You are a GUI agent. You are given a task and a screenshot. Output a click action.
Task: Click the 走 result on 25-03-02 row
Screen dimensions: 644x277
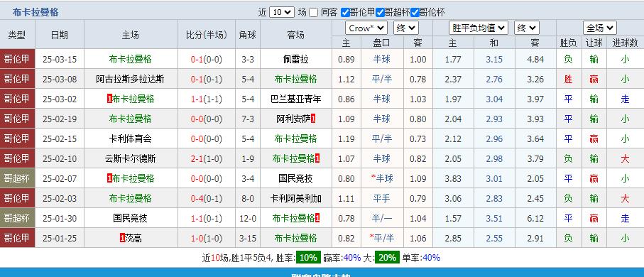625,99
